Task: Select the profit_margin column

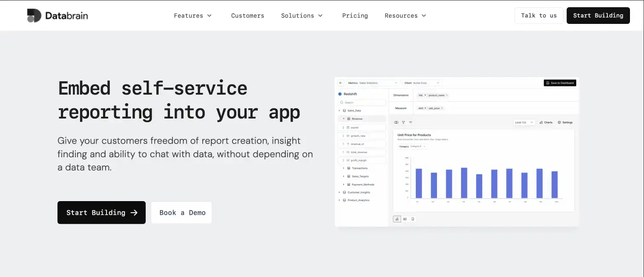Action: [x=362, y=160]
